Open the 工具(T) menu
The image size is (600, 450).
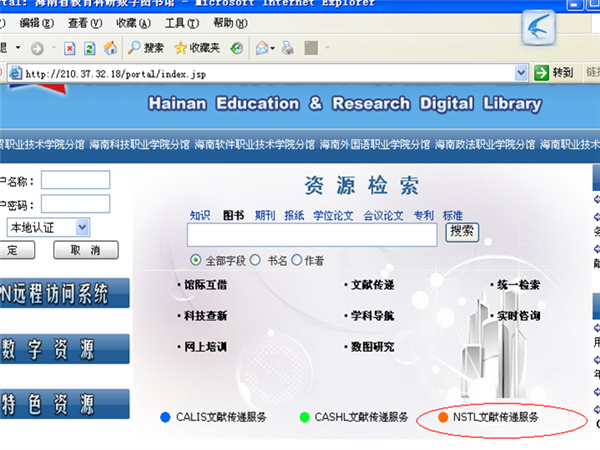(182, 23)
